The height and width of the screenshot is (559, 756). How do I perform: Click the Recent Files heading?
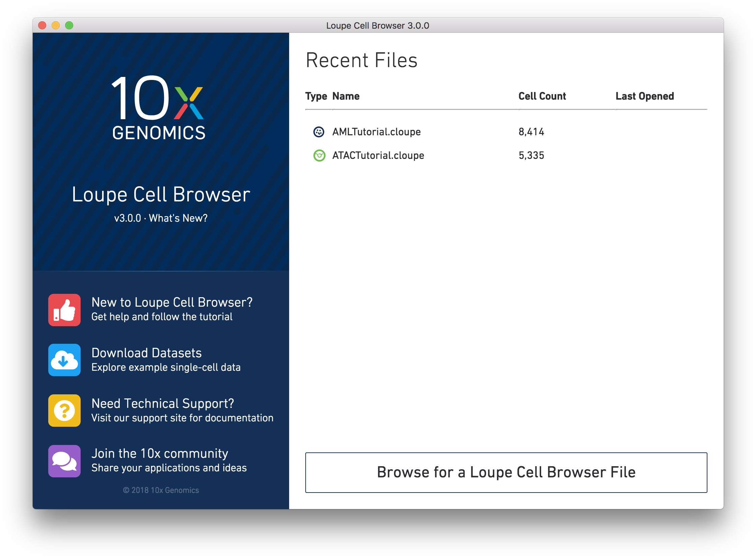tap(361, 60)
